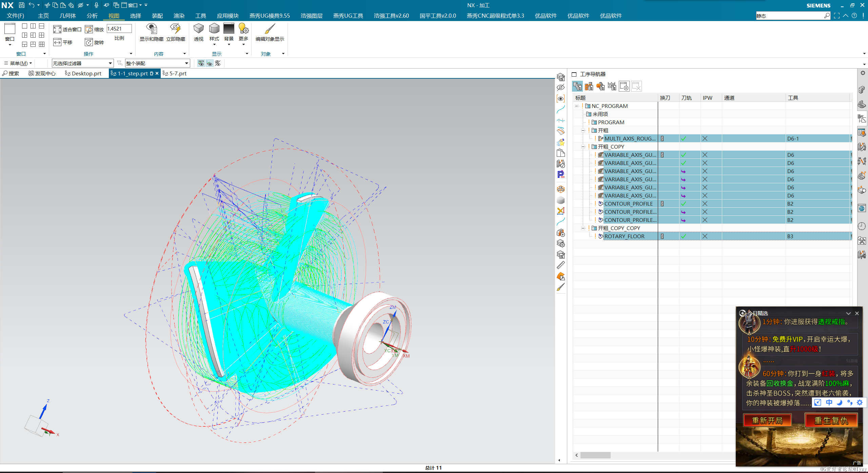Click the orange X delete icon in vertical toolbar

click(561, 211)
